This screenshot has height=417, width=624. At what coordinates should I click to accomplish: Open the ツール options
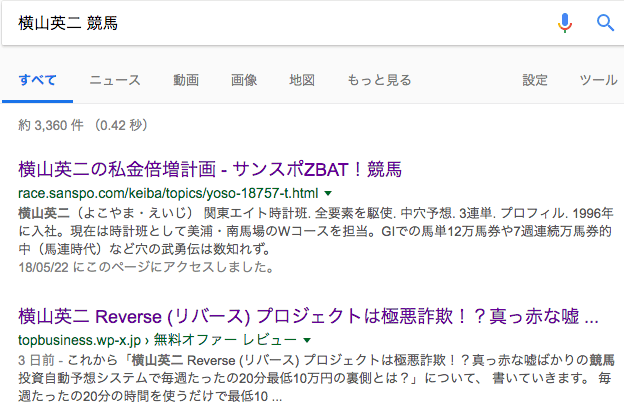pos(598,80)
